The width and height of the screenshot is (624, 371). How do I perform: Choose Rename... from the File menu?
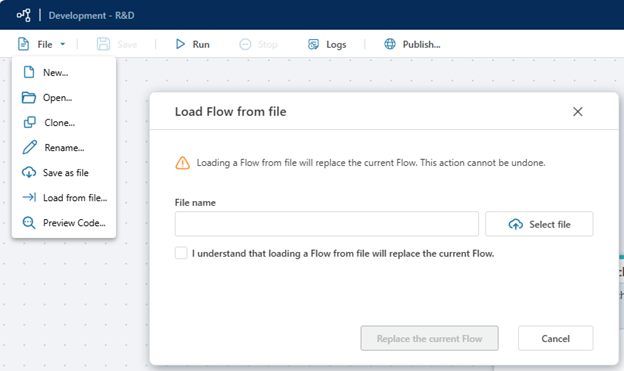64,148
